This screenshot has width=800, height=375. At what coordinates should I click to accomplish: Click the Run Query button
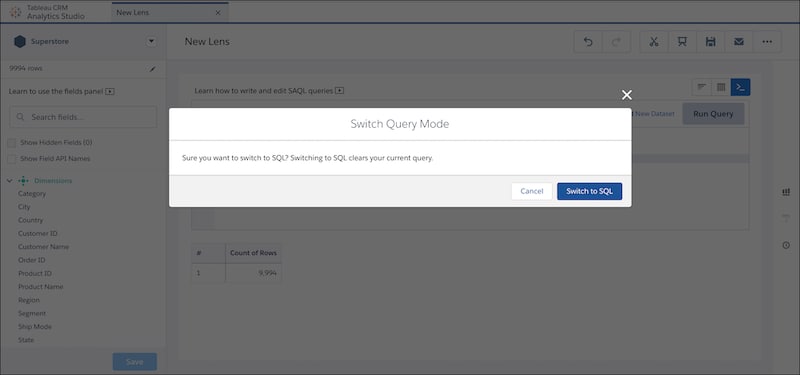(x=713, y=114)
